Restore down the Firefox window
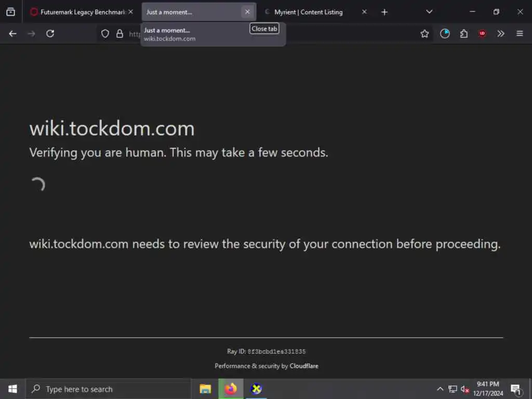 pyautogui.click(x=496, y=12)
